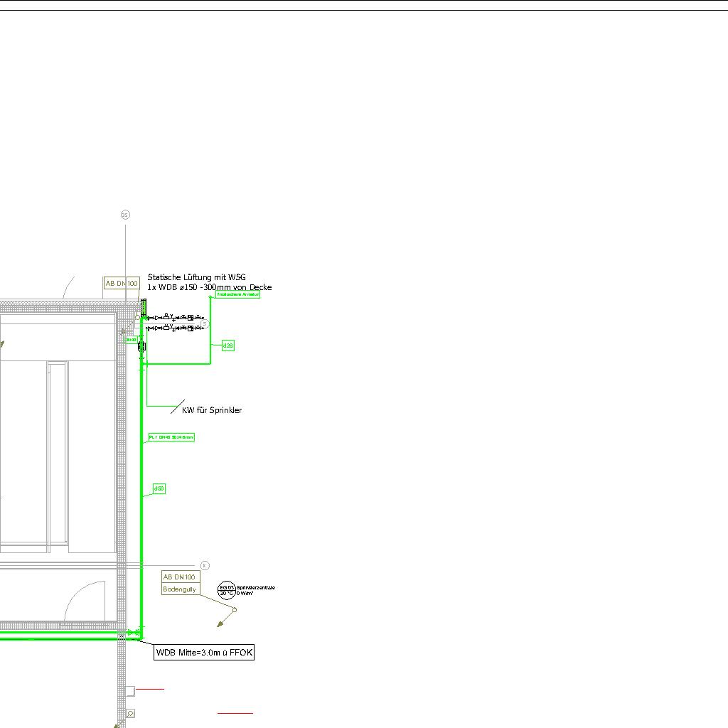Select the small green DN40 tag
Screen dimensions: 728x728
131,340
